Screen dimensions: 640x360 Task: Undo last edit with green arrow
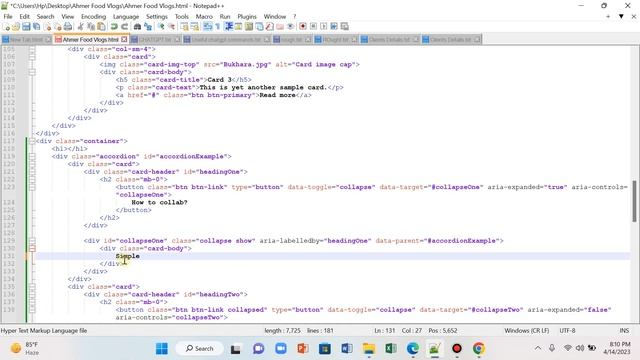[x=113, y=27]
